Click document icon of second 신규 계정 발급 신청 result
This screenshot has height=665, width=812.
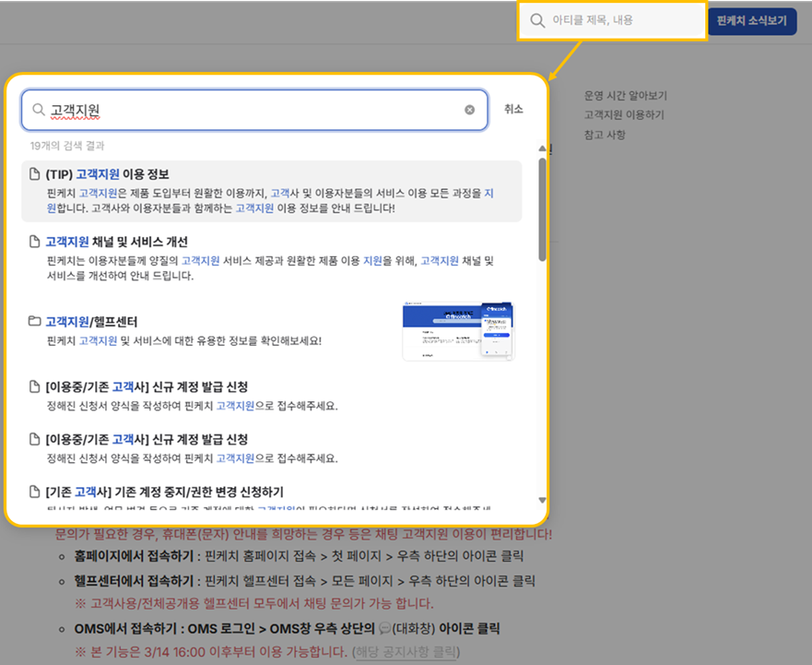35,440
